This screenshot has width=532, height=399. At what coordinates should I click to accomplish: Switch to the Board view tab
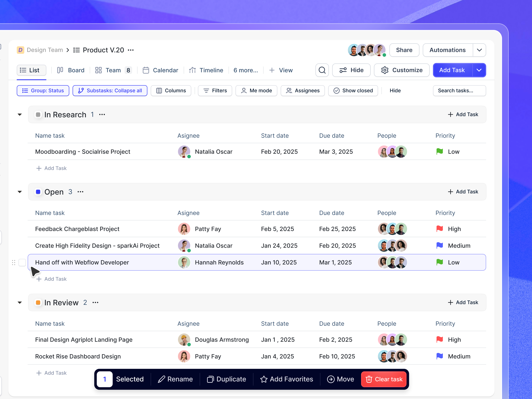pyautogui.click(x=71, y=70)
